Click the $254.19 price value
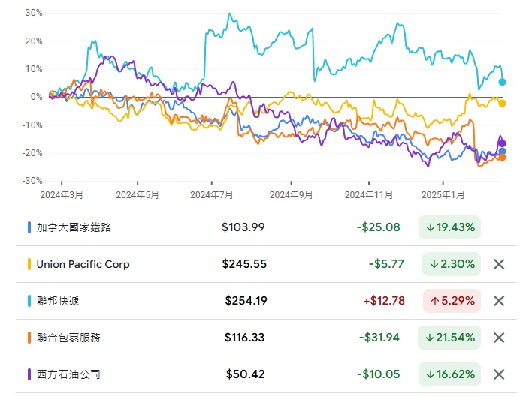 tap(246, 301)
